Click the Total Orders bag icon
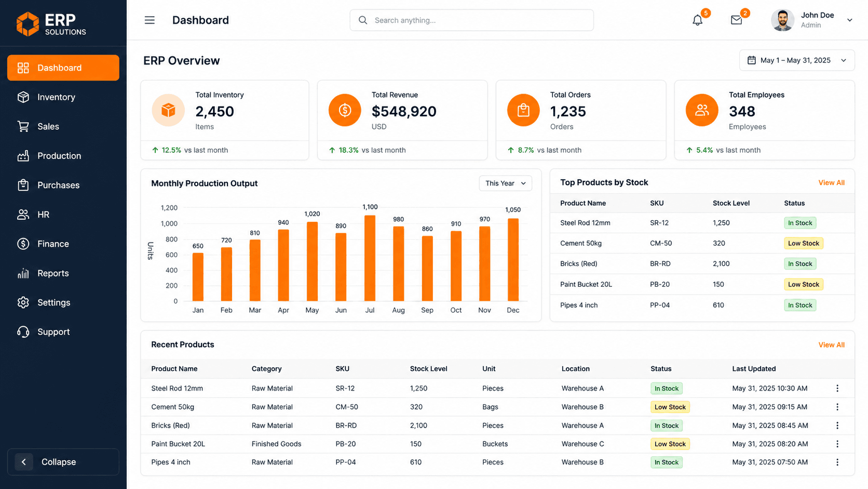The height and width of the screenshot is (489, 868). click(x=523, y=110)
